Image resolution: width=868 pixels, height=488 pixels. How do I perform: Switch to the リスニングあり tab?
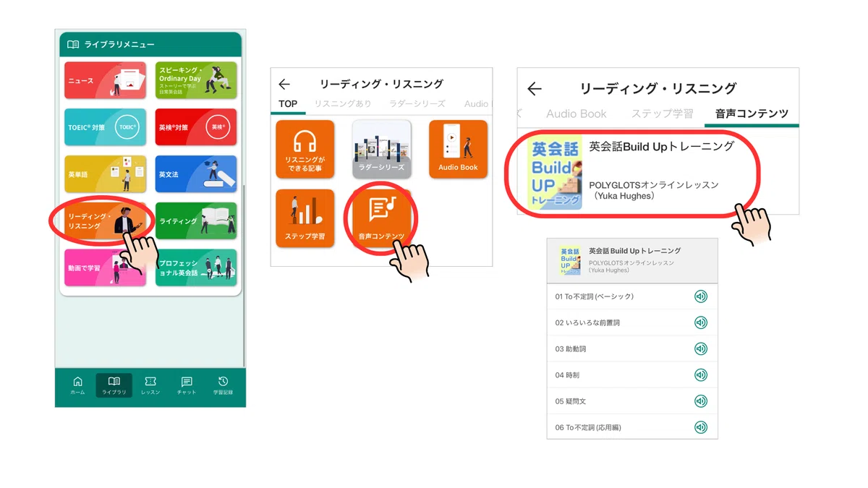tap(343, 104)
